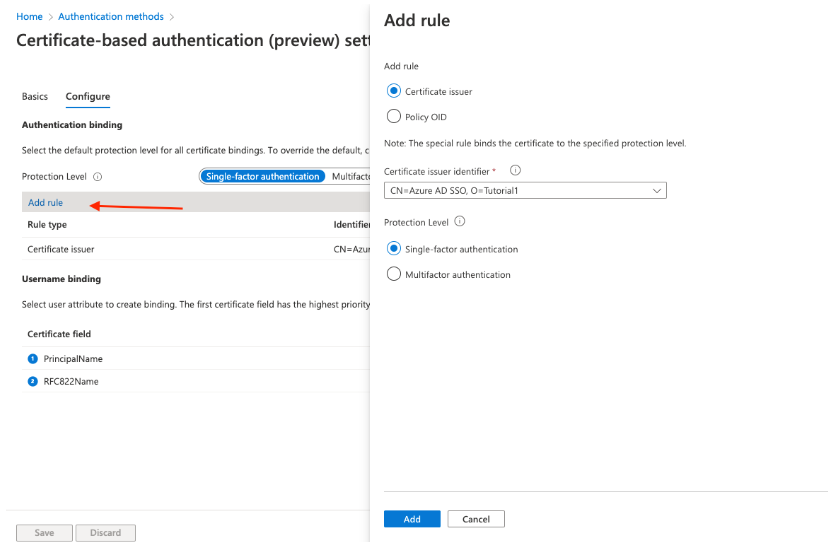Select the Certificate issuer rule row
828x542 pixels.
pyautogui.click(x=61, y=249)
